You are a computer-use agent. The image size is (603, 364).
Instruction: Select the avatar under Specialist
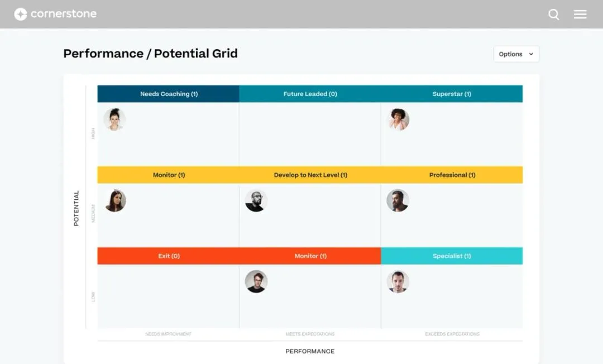398,282
